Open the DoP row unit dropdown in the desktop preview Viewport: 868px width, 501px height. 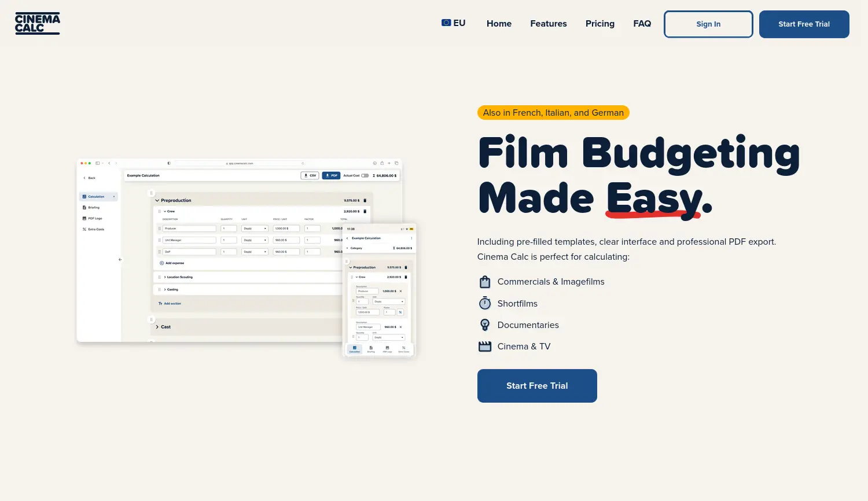(255, 252)
